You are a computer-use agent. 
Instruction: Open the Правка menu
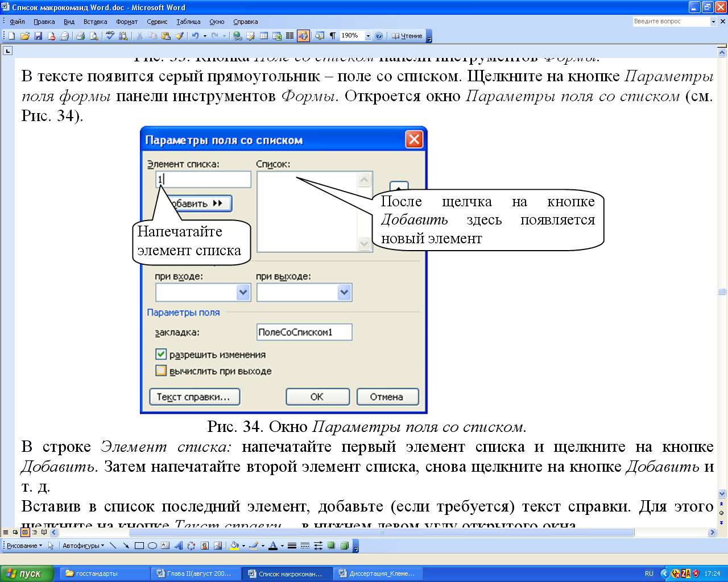[x=44, y=22]
